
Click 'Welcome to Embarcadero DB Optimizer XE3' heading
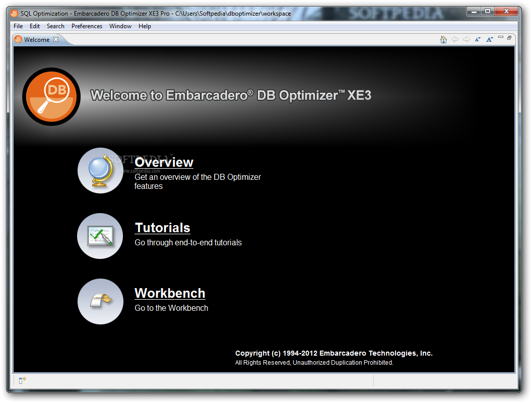pos(231,95)
